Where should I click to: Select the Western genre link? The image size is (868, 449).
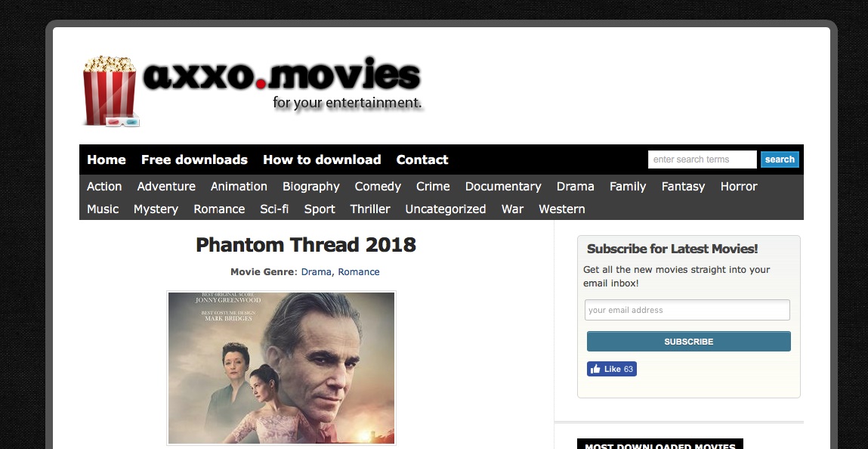pos(562,209)
